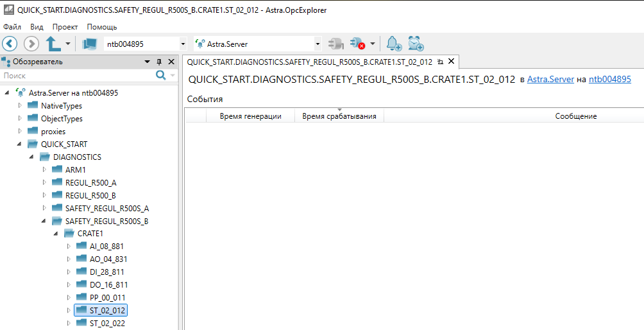This screenshot has height=330, width=644.
Task: Click the connect plug icon
Action: 335,44
